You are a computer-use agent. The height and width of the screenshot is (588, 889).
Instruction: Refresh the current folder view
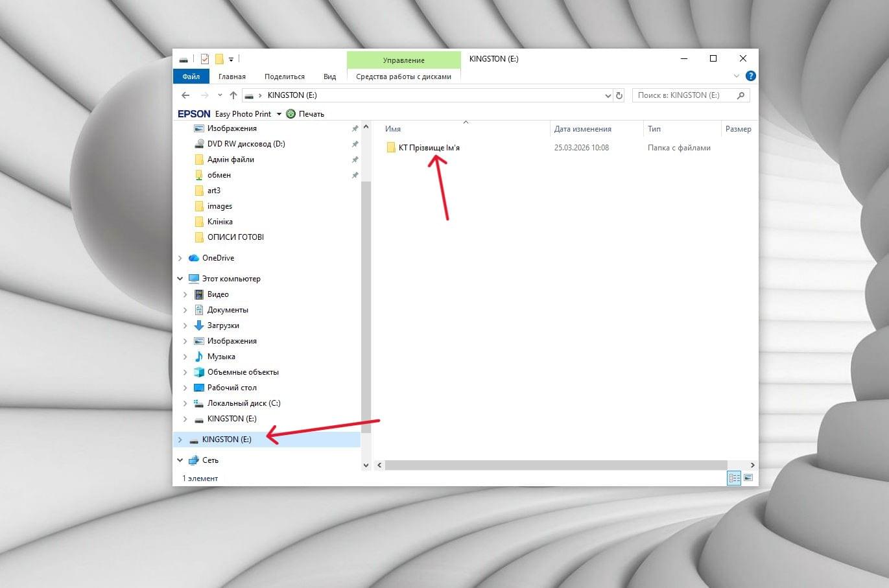point(619,95)
